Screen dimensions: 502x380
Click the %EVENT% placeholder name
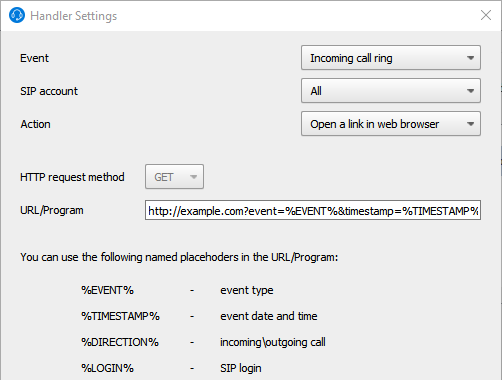click(107, 290)
